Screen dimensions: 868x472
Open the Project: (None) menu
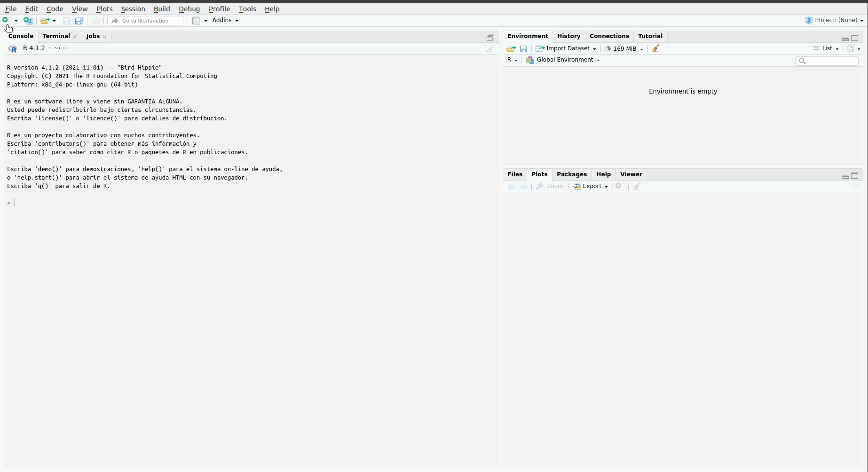[834, 20]
